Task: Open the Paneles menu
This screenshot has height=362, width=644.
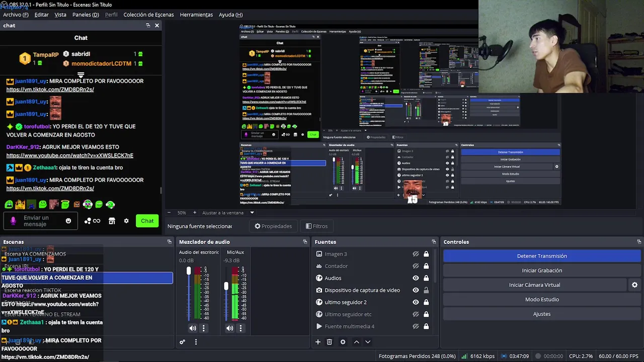Action: pos(86,15)
